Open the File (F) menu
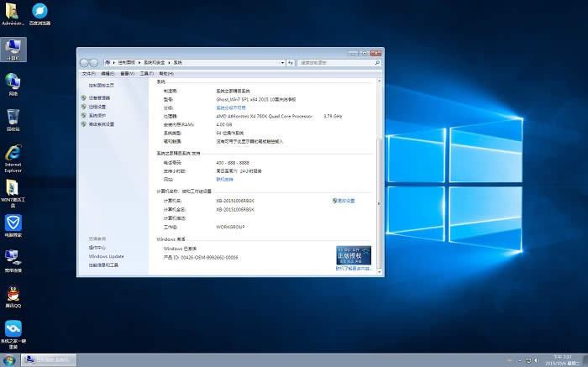588x367 pixels. pyautogui.click(x=88, y=73)
